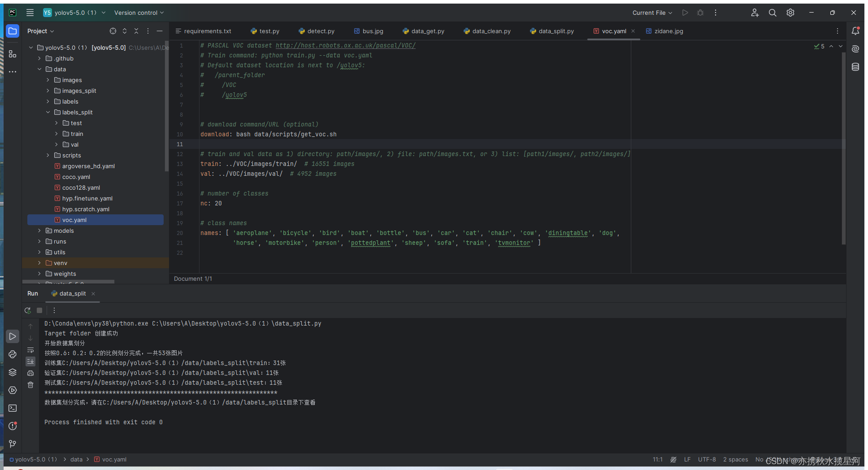Click Expand All in Project panel
The width and height of the screenshot is (868, 470).
(125, 31)
